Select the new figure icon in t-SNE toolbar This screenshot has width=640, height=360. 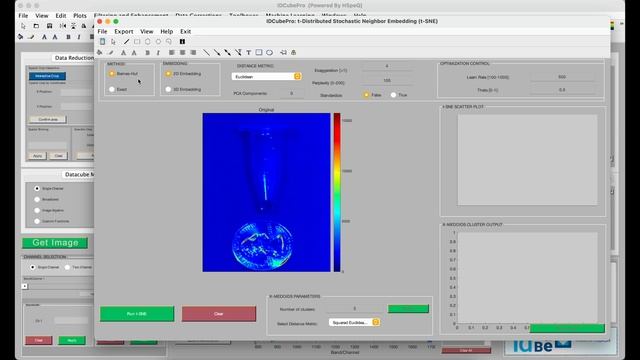click(x=102, y=42)
